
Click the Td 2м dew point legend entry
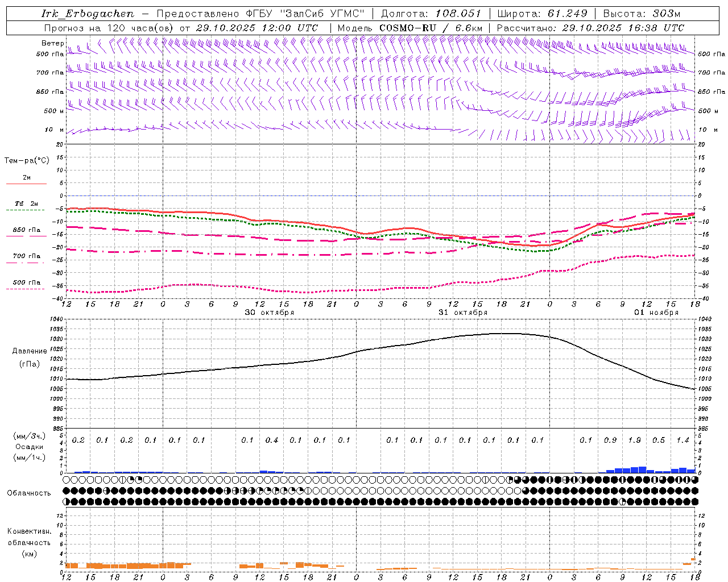[26, 203]
